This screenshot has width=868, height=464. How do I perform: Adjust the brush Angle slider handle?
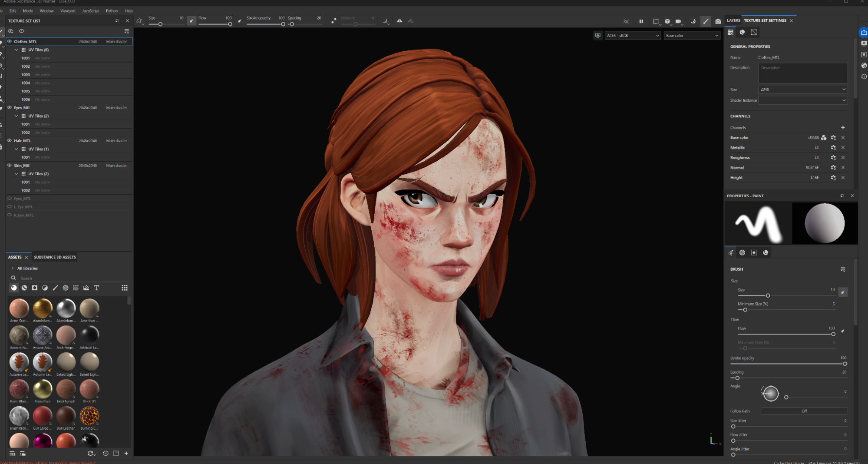tap(786, 397)
